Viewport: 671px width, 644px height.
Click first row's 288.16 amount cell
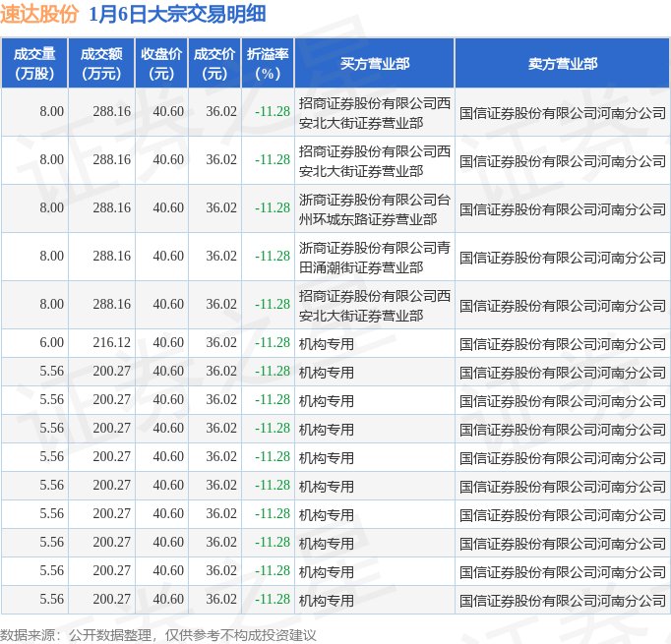pyautogui.click(x=111, y=112)
